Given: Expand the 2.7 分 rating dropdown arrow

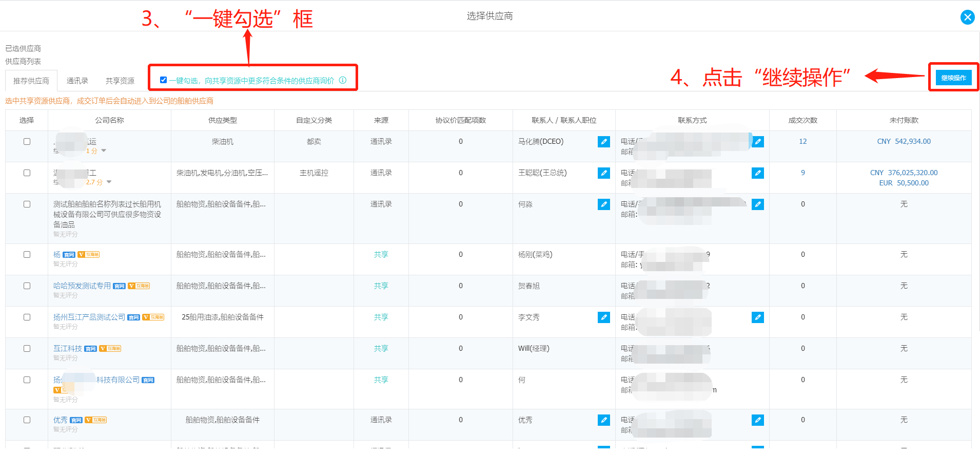Looking at the screenshot, I should pos(109,182).
